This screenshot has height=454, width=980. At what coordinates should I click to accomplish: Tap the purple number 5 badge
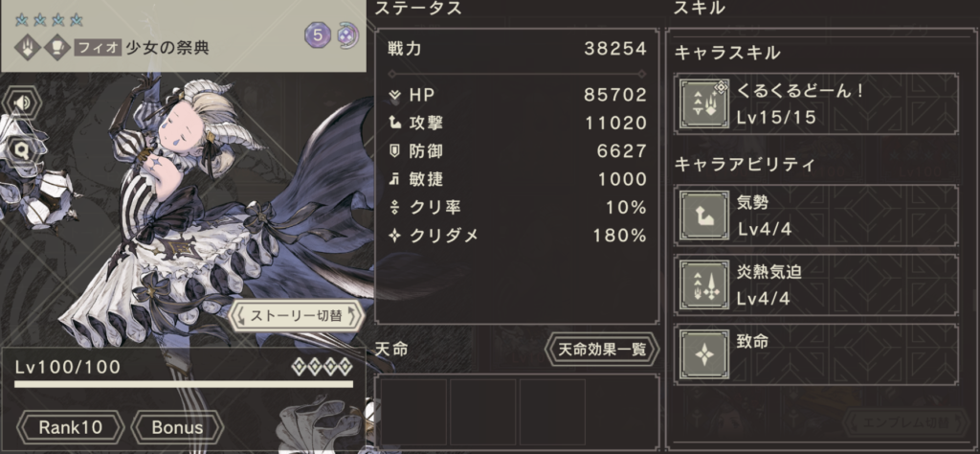318,35
